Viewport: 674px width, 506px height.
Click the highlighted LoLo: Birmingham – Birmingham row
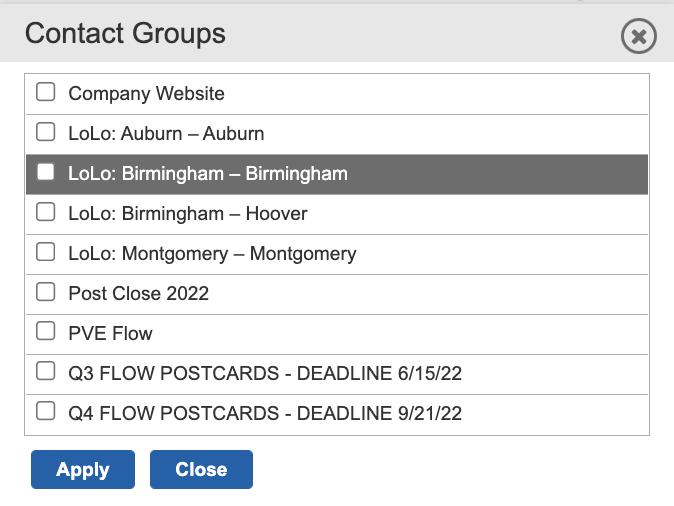(x=337, y=175)
